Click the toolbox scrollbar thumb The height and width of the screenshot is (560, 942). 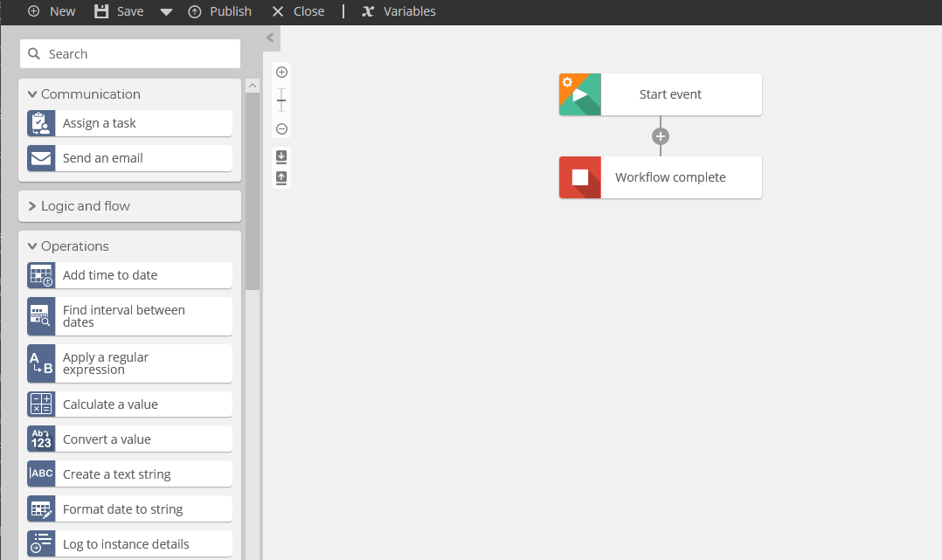click(x=253, y=191)
